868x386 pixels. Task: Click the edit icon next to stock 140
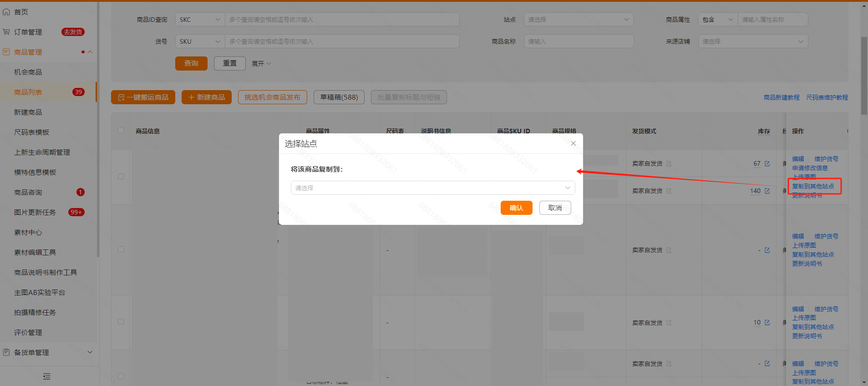(x=767, y=191)
